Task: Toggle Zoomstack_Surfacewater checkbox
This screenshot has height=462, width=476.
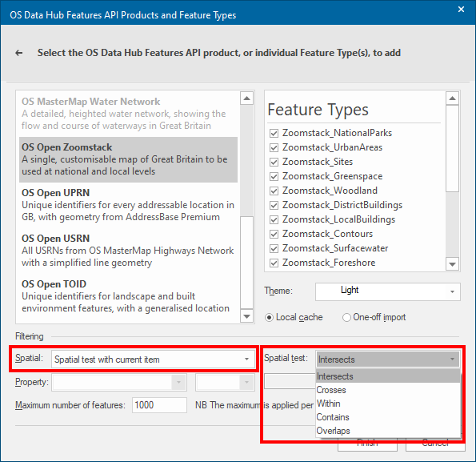Action: tap(274, 248)
